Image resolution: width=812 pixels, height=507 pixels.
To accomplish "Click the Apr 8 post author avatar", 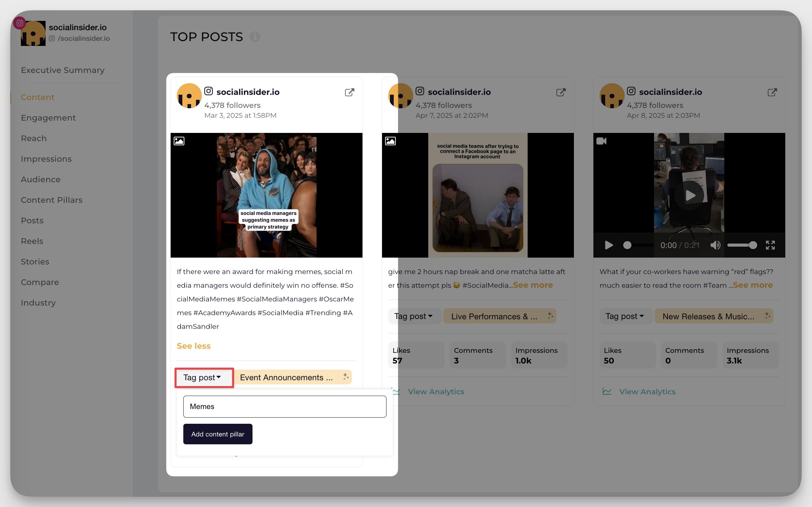I will [x=612, y=96].
